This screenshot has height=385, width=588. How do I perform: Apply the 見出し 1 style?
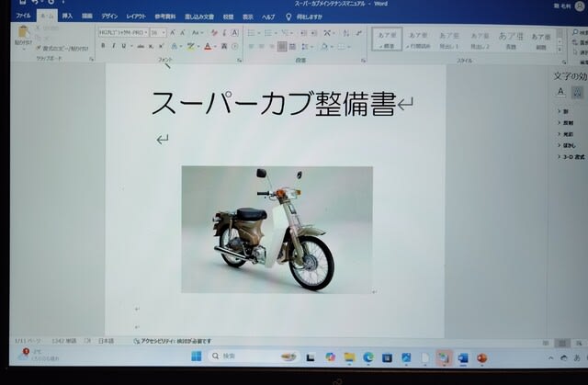click(449, 40)
